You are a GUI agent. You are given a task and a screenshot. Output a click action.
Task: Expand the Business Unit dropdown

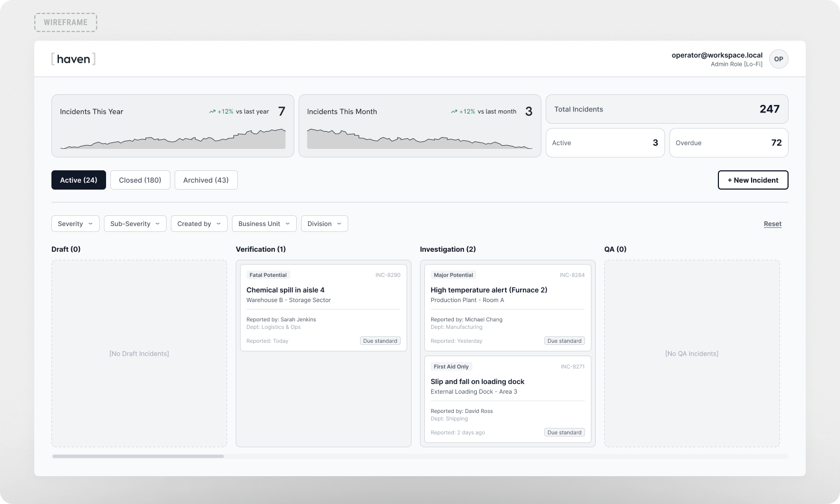(264, 224)
